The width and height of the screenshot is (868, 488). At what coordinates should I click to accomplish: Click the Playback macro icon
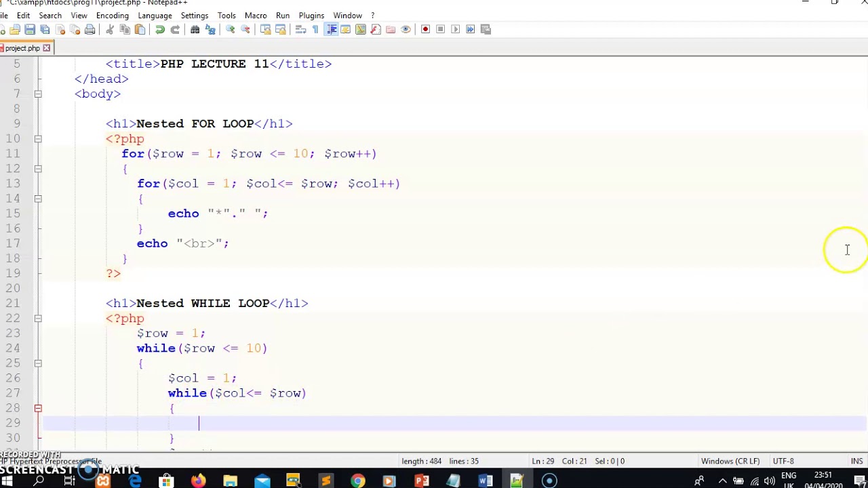coord(456,29)
